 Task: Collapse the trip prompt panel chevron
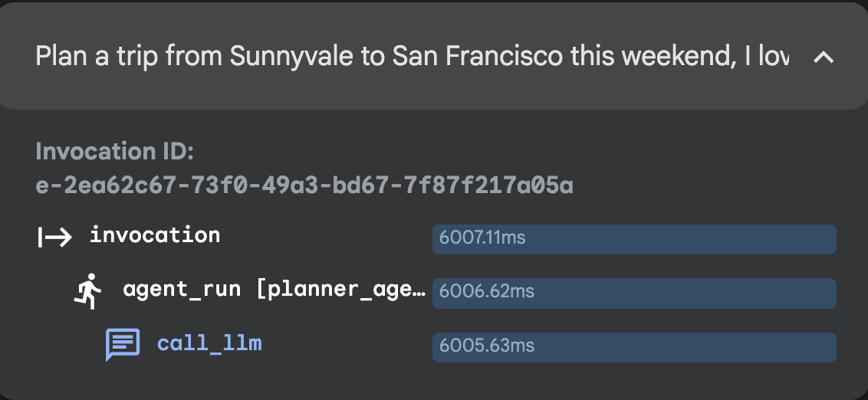click(x=823, y=57)
